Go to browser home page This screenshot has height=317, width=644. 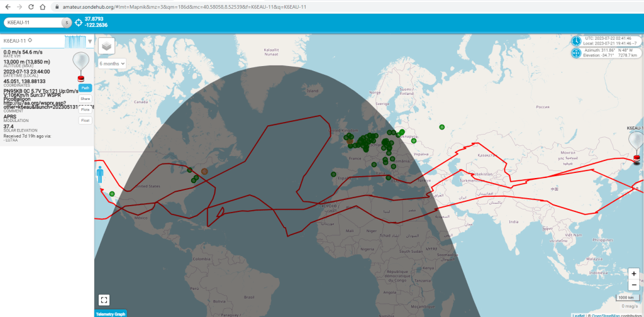point(42,6)
